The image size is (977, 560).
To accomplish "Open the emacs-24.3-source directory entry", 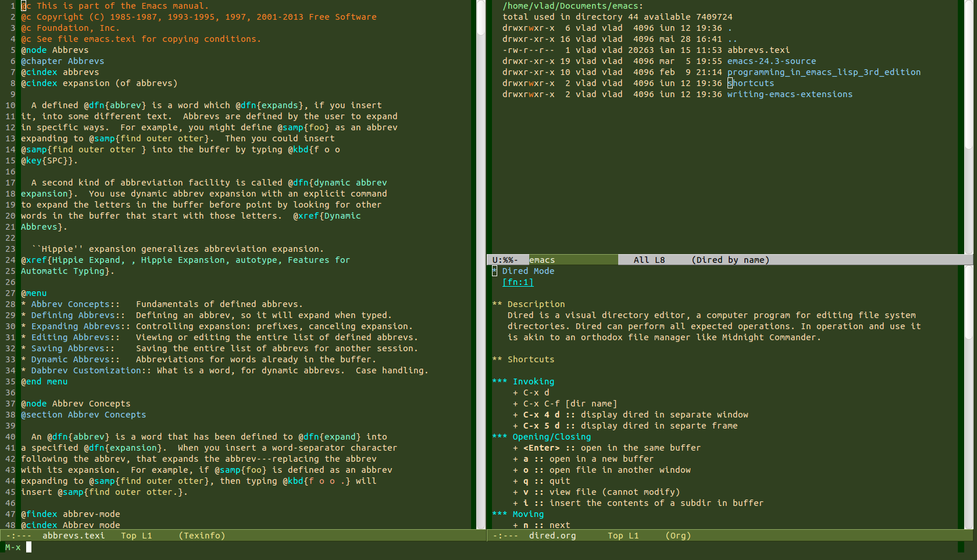I will point(772,61).
